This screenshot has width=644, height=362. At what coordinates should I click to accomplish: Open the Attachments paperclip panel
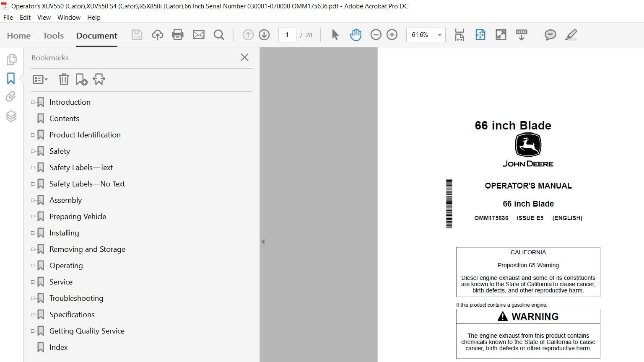[x=11, y=97]
